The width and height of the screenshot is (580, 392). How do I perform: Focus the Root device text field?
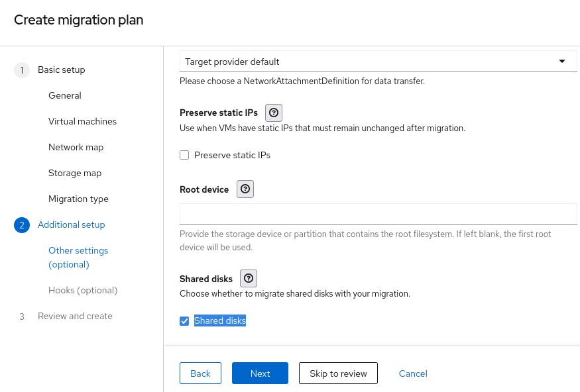pos(378,214)
